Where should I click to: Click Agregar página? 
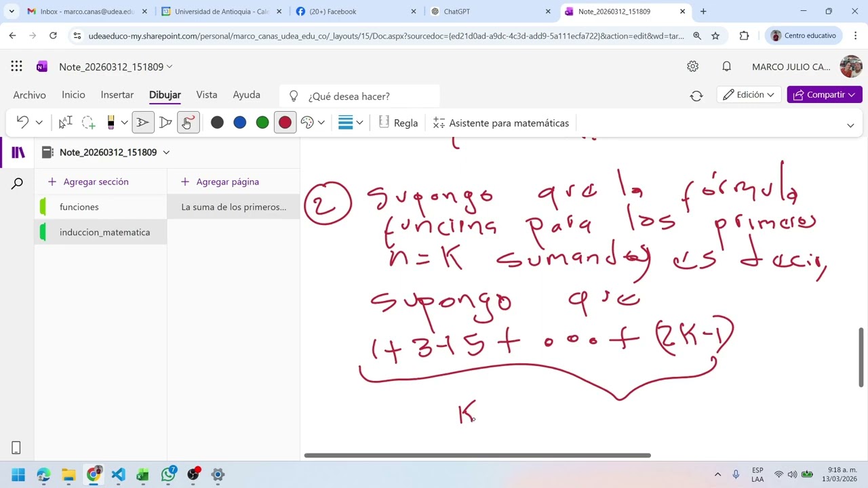220,182
